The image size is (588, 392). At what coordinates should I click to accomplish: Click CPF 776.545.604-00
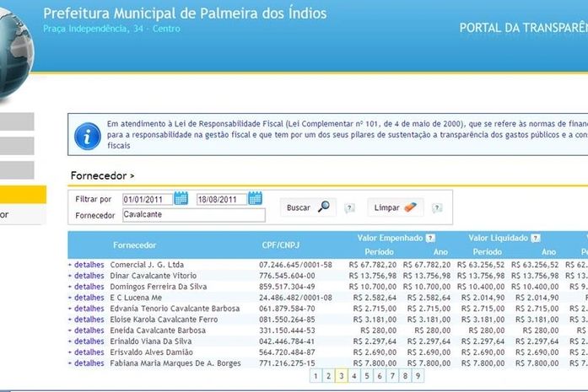pos(287,276)
